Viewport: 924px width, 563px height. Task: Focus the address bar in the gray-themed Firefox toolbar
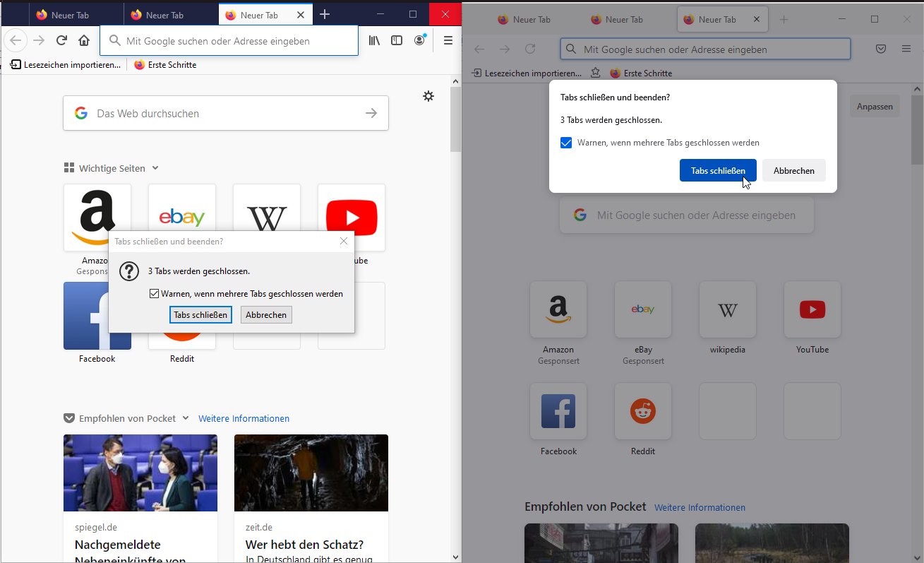[705, 49]
